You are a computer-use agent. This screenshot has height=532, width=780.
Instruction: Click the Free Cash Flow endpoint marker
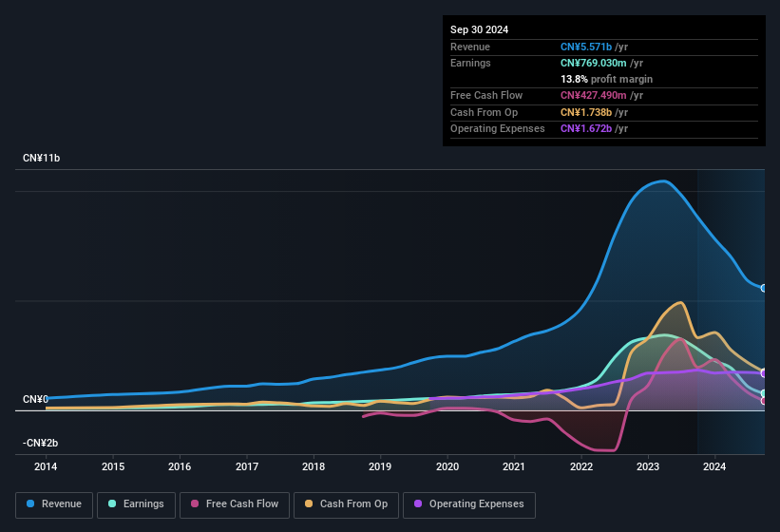764,401
